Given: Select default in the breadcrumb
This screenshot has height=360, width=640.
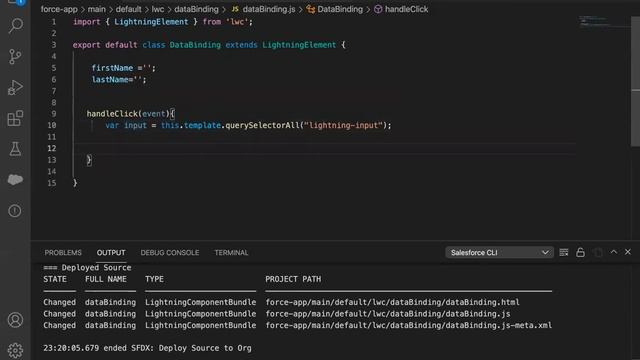Looking at the screenshot, I should (129, 9).
